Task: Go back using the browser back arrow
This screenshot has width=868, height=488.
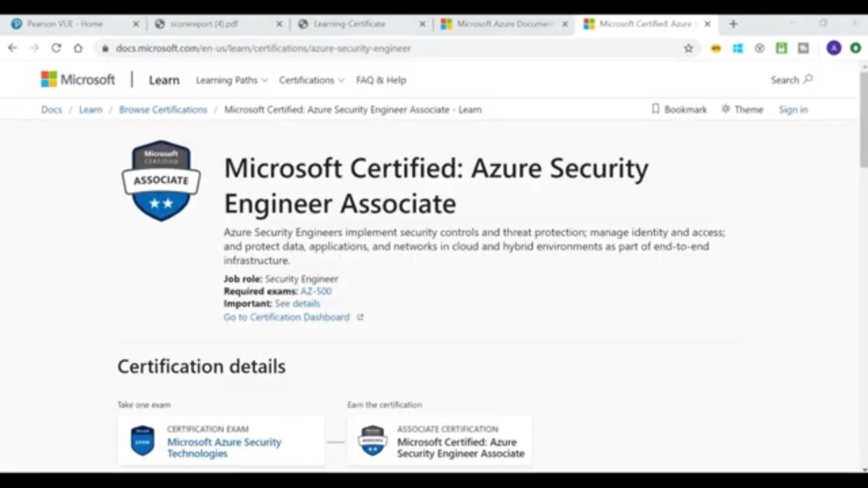Action: [x=12, y=48]
